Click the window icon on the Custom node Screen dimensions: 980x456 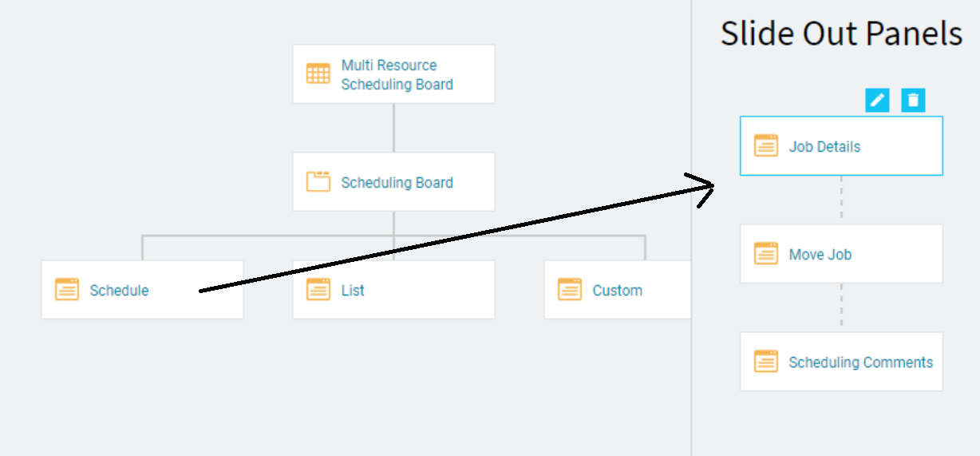(x=570, y=289)
